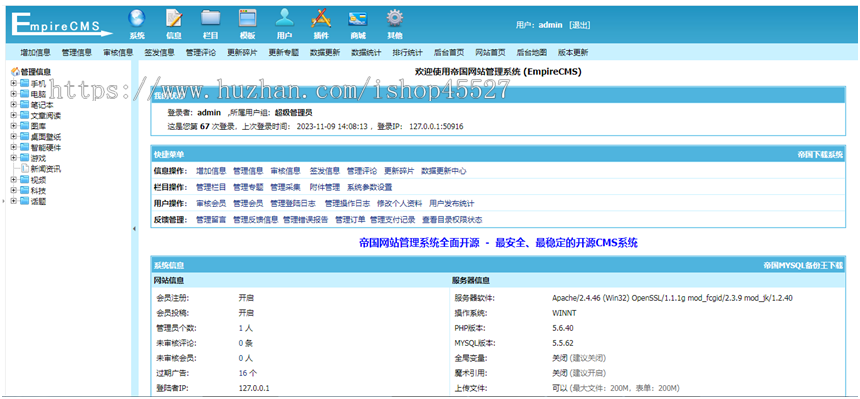Open the 插件 plugin tools icon
This screenshot has width=860, height=399.
pyautogui.click(x=321, y=19)
